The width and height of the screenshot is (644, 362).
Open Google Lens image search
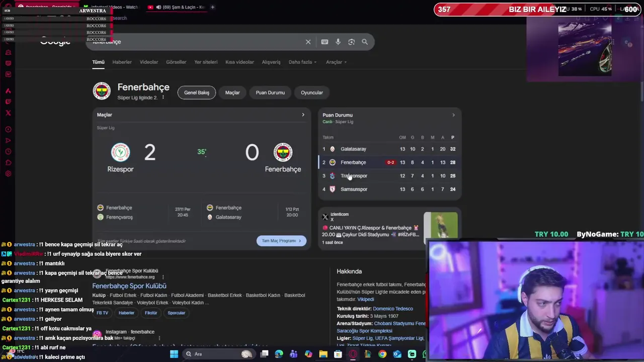click(352, 42)
